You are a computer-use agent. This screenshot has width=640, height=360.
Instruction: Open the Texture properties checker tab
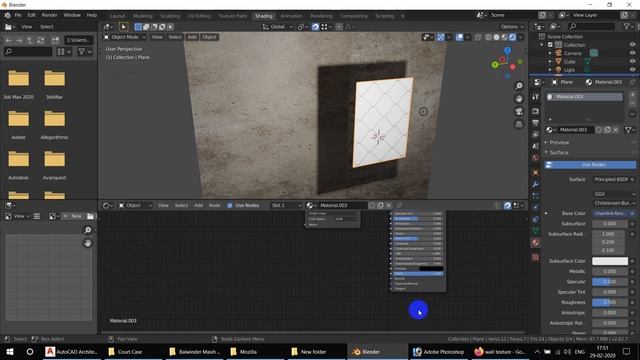pyautogui.click(x=536, y=257)
